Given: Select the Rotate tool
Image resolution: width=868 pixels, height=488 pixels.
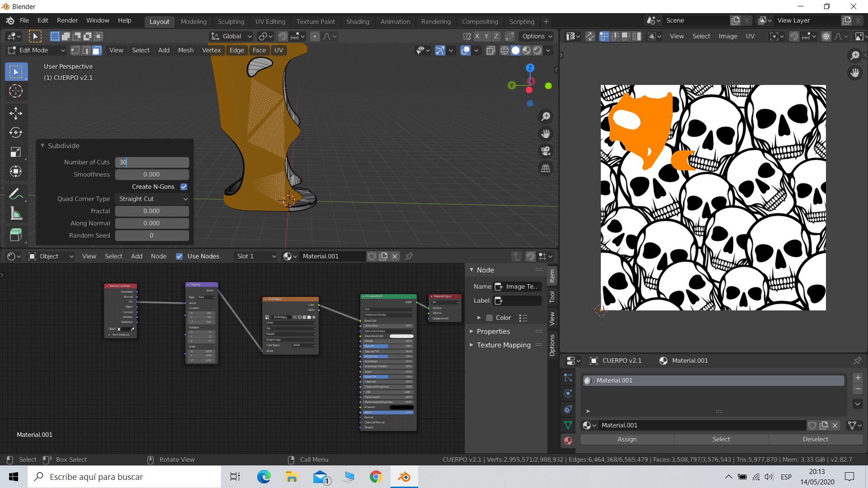Looking at the screenshot, I should point(16,132).
